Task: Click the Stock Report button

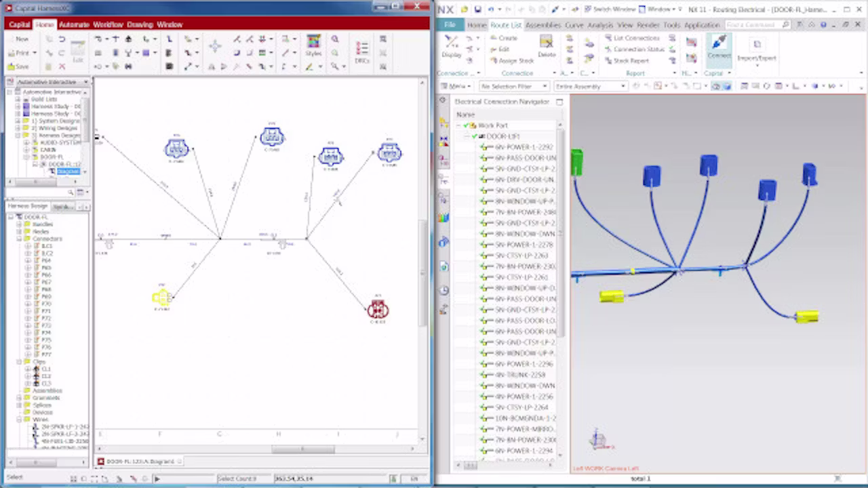Action: [627, 60]
